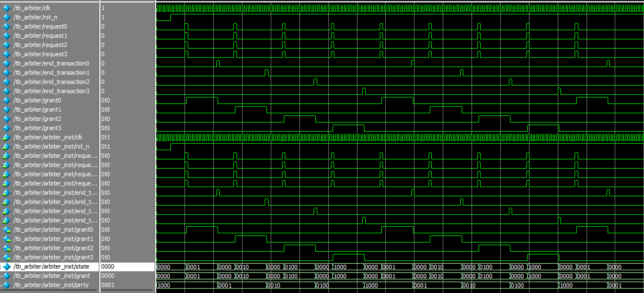Click the St1 value of arbiter_inst/rst_n
The image size is (644, 293).
106,147
